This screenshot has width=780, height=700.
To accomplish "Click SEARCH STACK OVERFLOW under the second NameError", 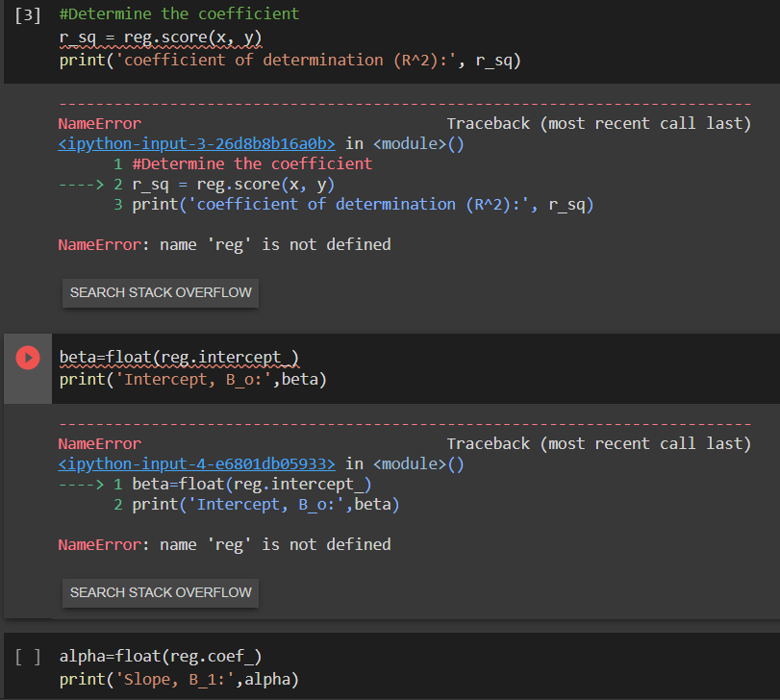I will [160, 592].
